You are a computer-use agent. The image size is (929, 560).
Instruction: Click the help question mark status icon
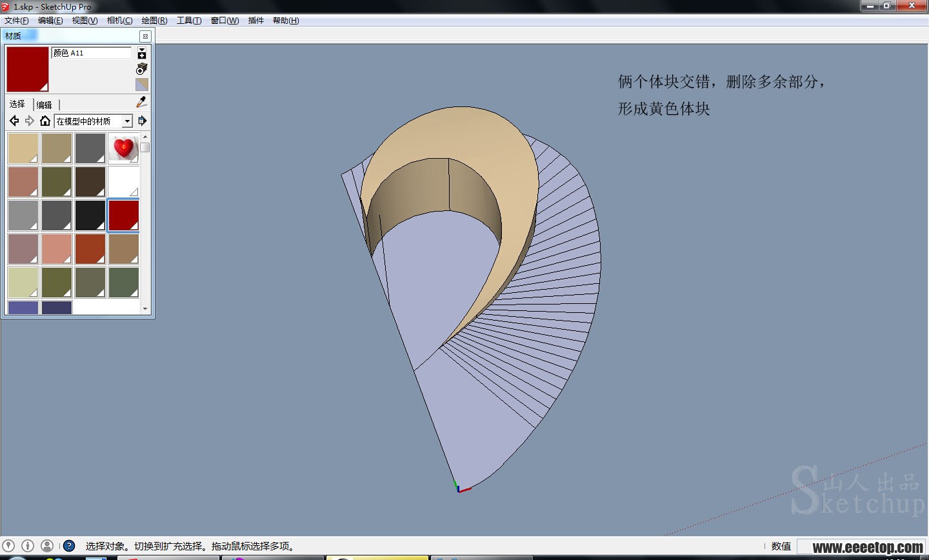[69, 546]
